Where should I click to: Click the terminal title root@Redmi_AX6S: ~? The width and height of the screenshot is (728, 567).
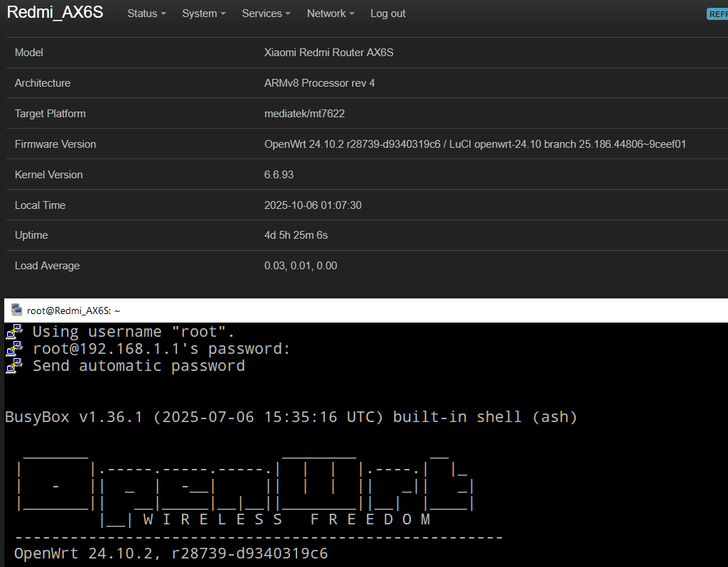(73, 310)
